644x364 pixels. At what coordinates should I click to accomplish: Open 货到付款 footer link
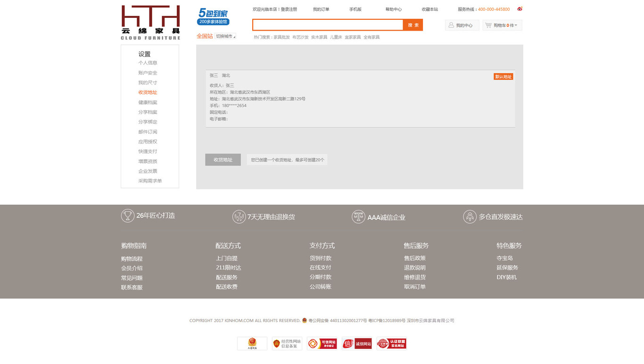[x=321, y=258]
